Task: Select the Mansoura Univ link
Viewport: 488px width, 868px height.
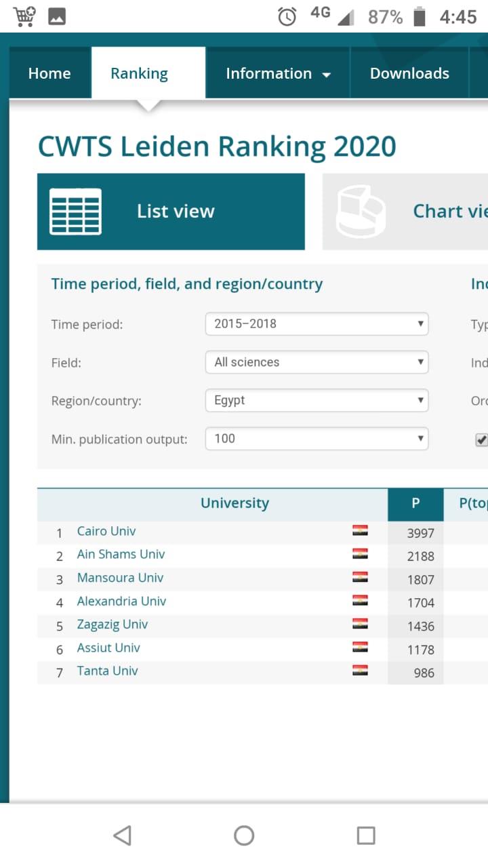Action: point(119,578)
